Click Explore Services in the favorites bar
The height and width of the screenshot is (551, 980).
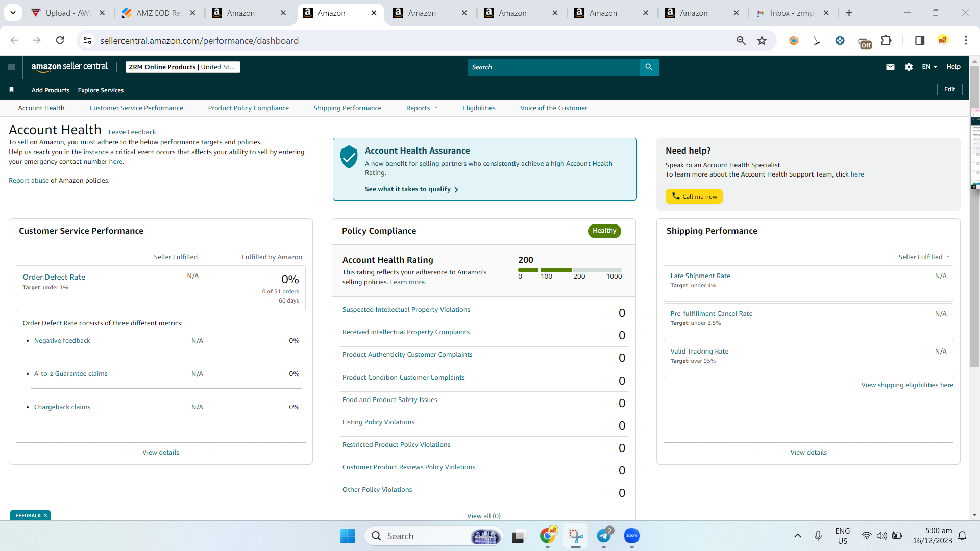101,90
